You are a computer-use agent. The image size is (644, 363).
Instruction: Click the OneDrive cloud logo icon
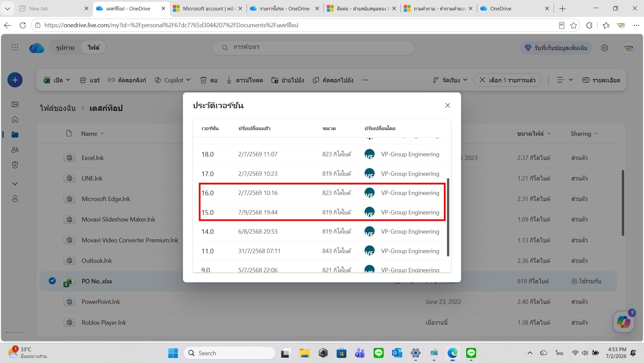click(x=37, y=48)
